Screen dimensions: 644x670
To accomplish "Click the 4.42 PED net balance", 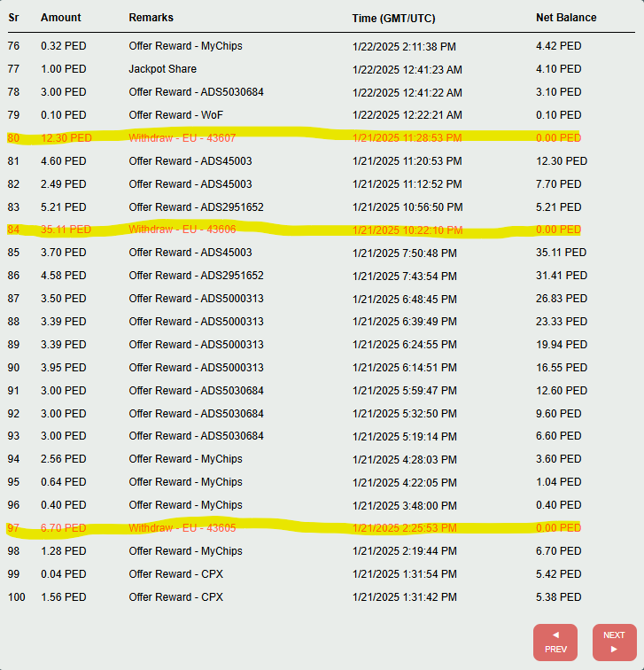I will coord(559,46).
